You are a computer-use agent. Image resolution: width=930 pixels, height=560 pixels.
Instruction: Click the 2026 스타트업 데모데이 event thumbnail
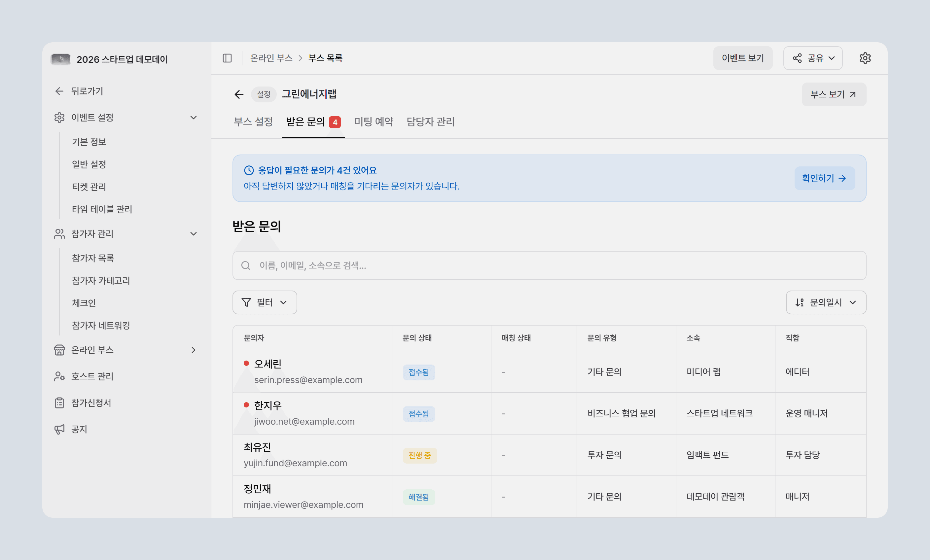pyautogui.click(x=61, y=59)
